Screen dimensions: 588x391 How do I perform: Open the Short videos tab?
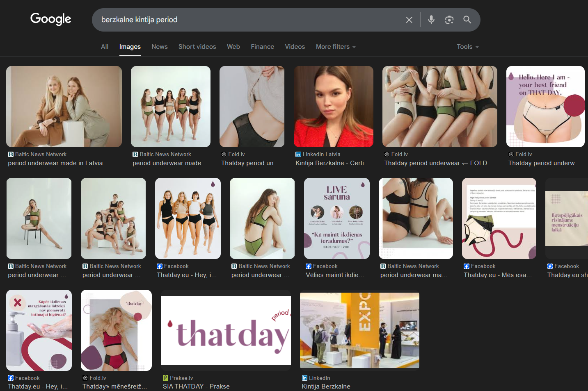pyautogui.click(x=197, y=47)
